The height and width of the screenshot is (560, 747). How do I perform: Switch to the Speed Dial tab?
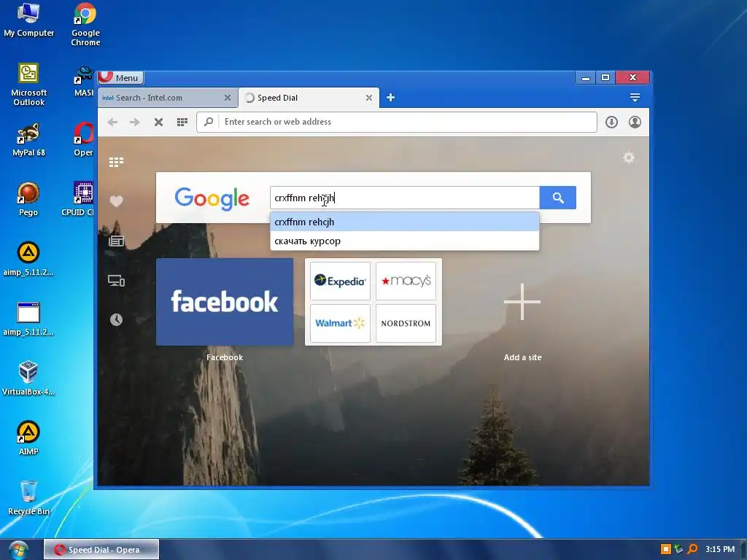point(309,98)
